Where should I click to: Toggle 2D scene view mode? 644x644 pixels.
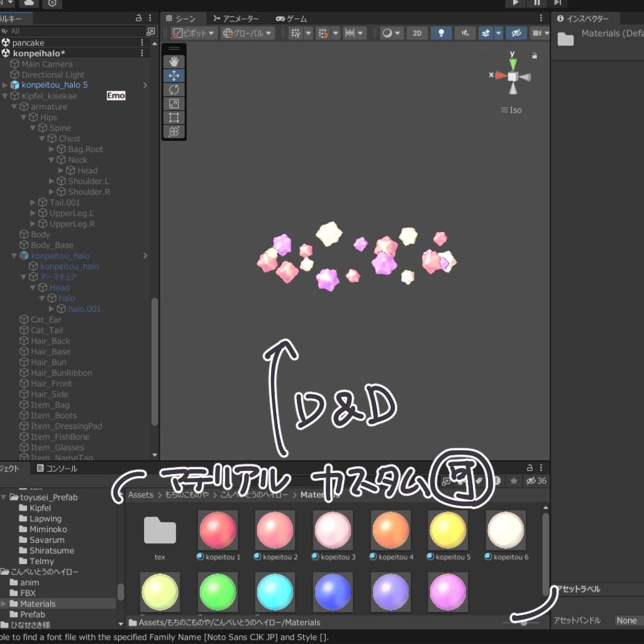(417, 33)
